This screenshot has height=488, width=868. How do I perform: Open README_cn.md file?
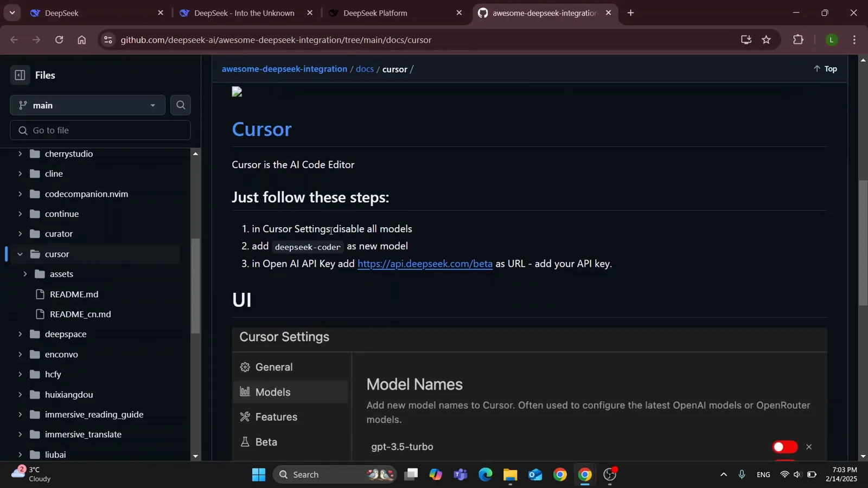[80, 314]
